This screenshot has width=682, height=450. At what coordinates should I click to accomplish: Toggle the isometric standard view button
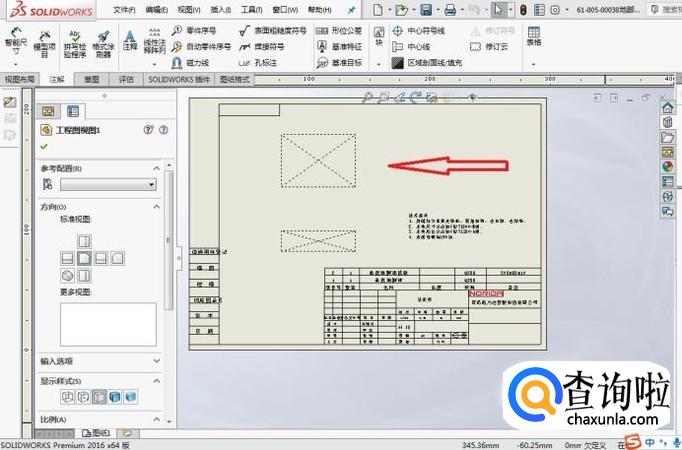(67, 275)
